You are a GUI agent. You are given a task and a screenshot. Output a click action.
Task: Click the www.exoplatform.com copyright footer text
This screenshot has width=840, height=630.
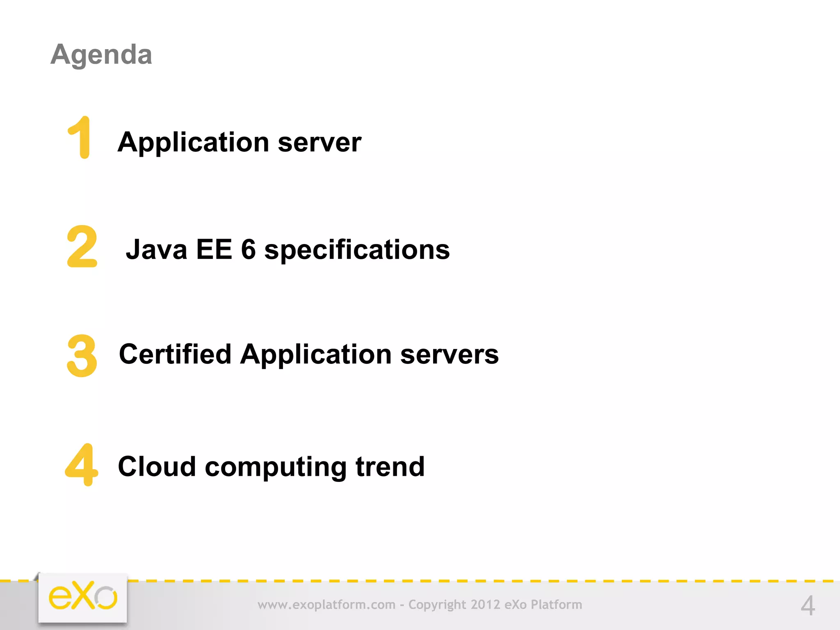(x=420, y=605)
